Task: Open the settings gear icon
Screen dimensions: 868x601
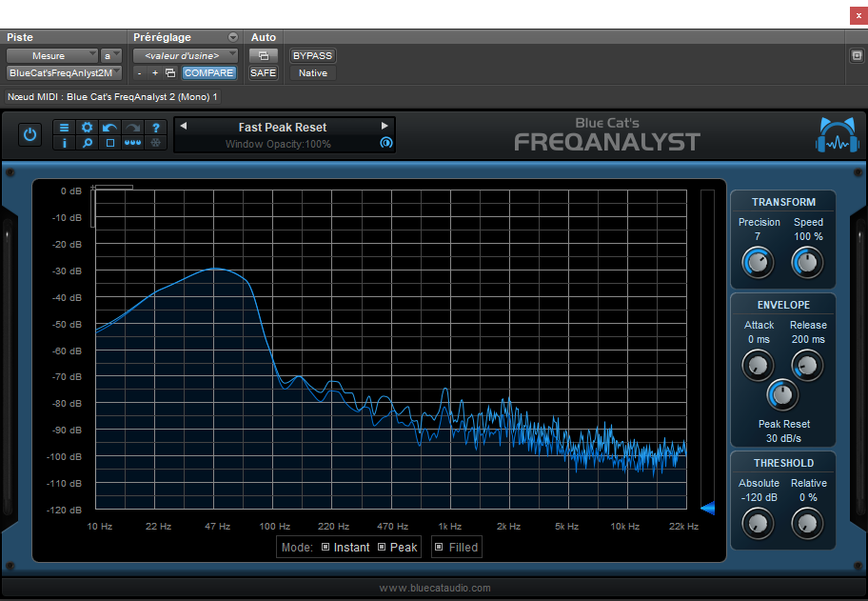Action: (87, 127)
